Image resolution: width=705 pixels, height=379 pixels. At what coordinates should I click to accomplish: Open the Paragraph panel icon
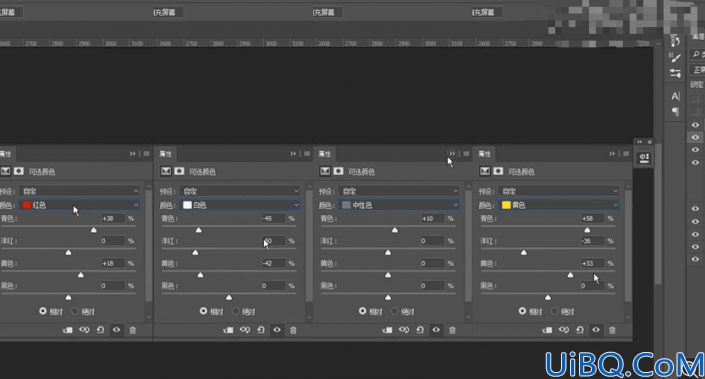(675, 111)
